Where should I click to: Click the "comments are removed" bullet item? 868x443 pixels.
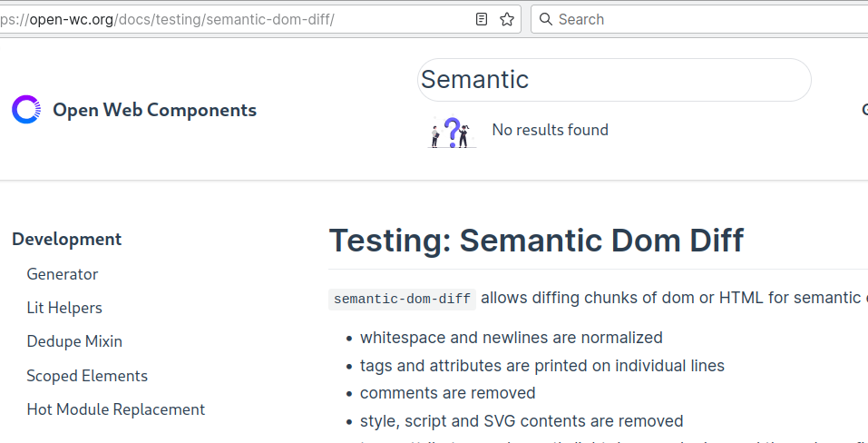[x=447, y=393]
